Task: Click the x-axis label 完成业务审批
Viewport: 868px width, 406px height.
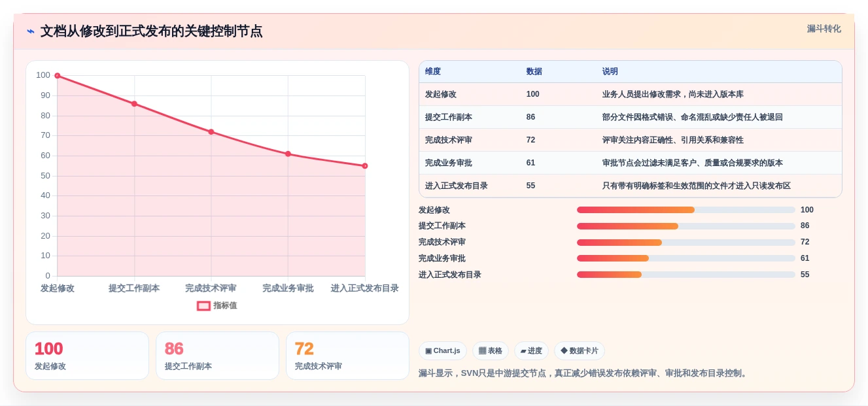Action: 288,288
